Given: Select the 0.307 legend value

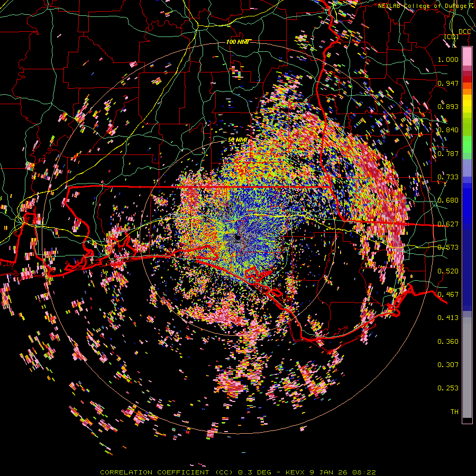Looking at the screenshot, I should click(448, 364).
